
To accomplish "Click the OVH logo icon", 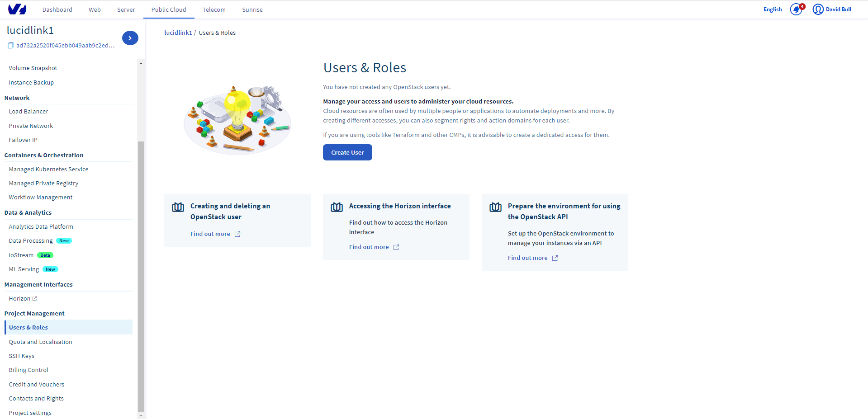I will 17,9.
